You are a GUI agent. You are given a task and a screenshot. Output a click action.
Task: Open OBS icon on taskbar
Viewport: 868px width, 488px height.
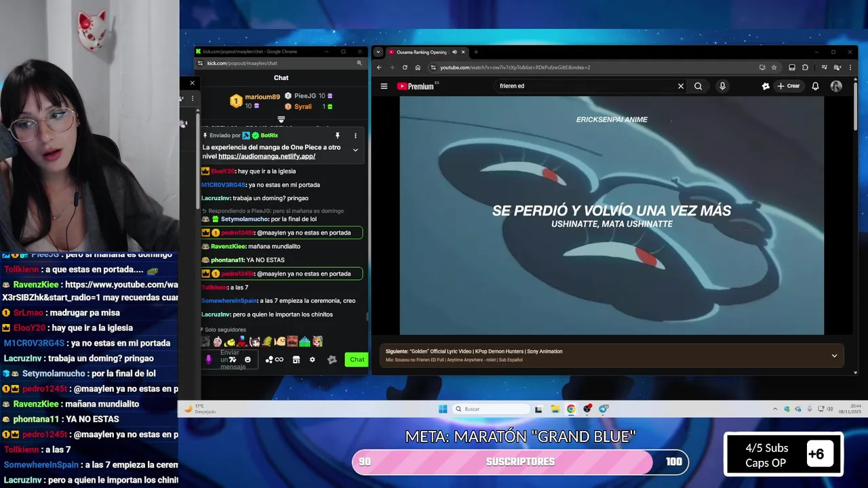[587, 409]
